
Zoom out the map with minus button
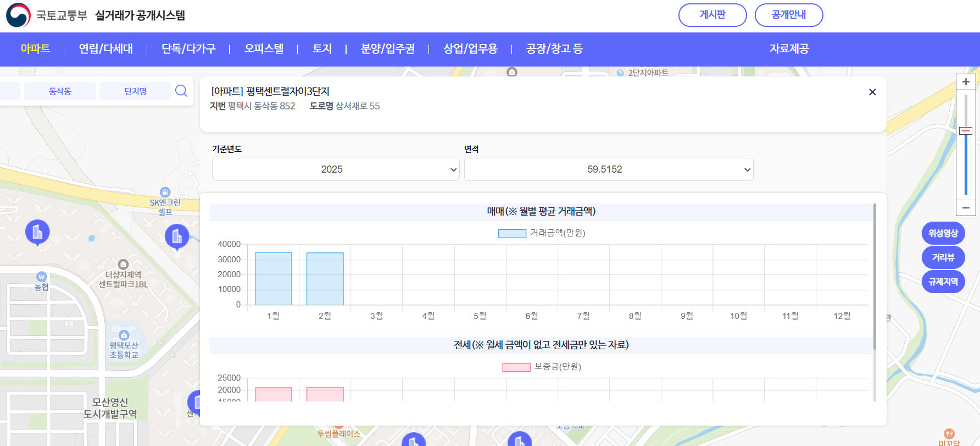click(966, 208)
